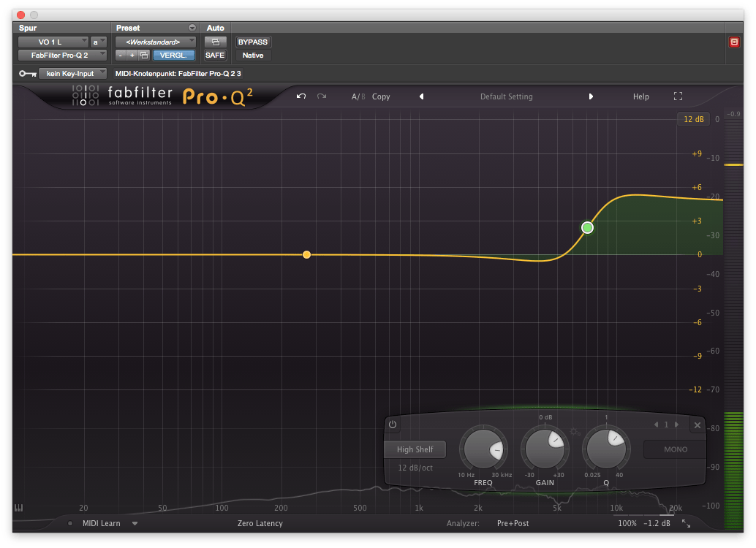Toggle the MIDI Learn indicator dot
756x548 pixels.
tap(70, 523)
